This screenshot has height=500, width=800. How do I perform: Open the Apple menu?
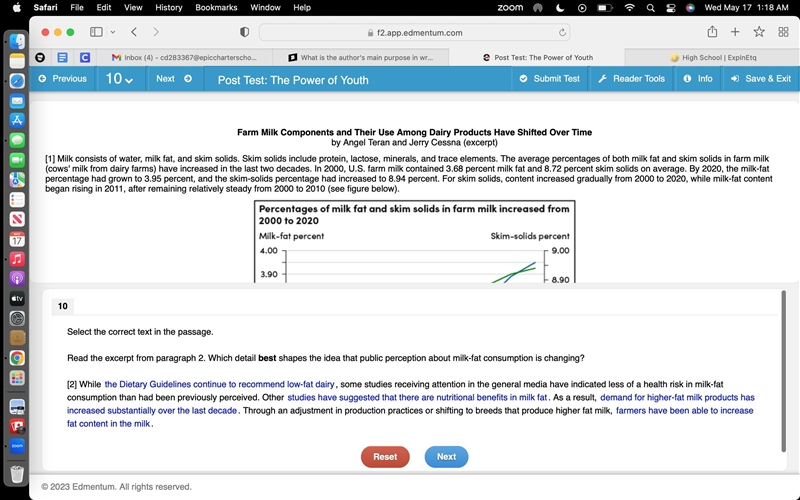(16, 8)
